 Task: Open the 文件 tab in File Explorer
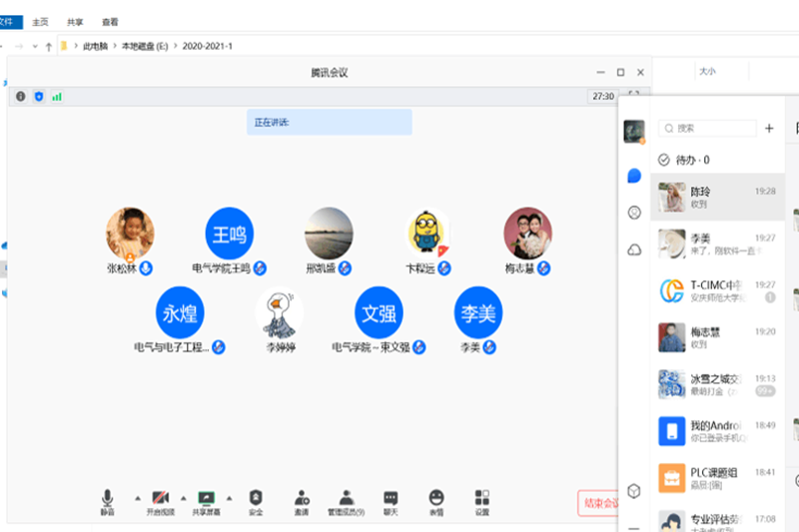9,22
